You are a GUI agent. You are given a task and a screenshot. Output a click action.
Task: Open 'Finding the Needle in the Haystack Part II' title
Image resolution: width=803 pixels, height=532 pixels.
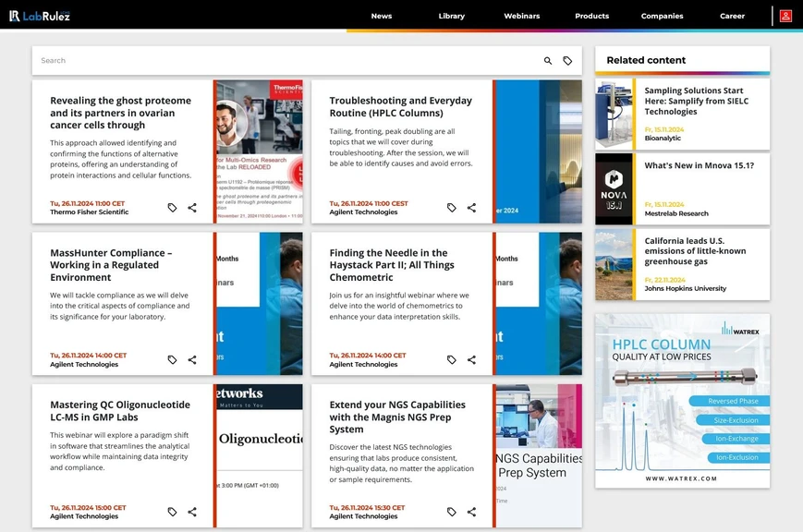point(392,265)
